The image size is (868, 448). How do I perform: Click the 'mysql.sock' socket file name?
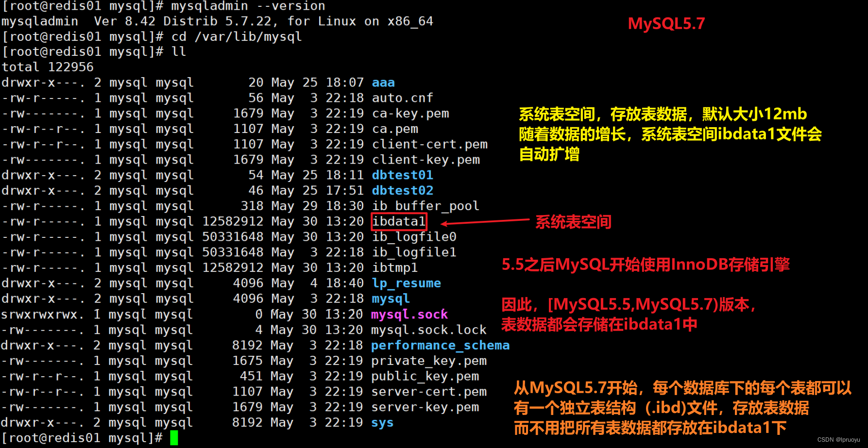click(x=409, y=315)
